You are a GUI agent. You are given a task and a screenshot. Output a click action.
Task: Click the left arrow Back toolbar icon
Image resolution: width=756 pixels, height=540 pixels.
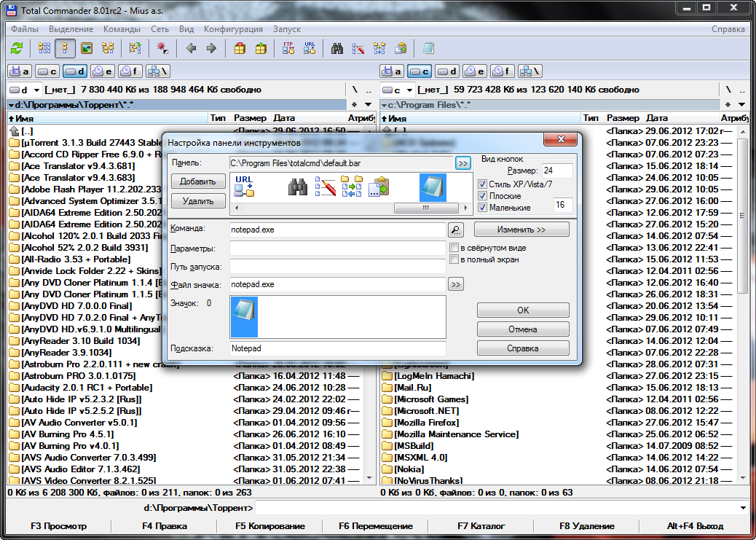point(192,49)
